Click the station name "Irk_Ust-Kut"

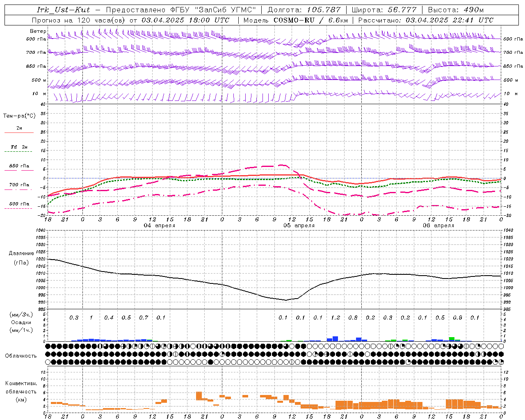click(63, 10)
